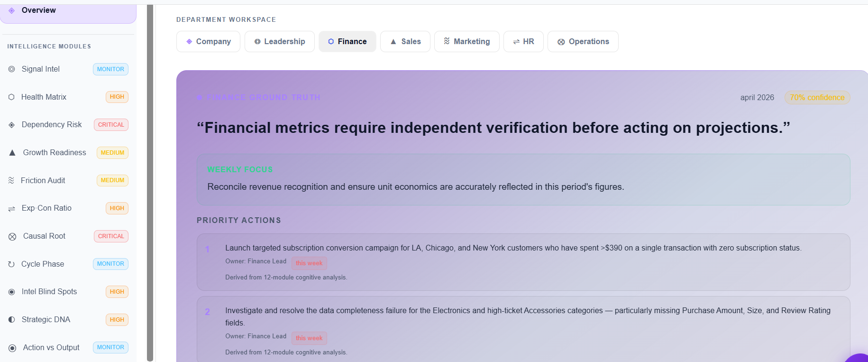
Task: Click the Signal Intel target icon
Action: (11, 69)
